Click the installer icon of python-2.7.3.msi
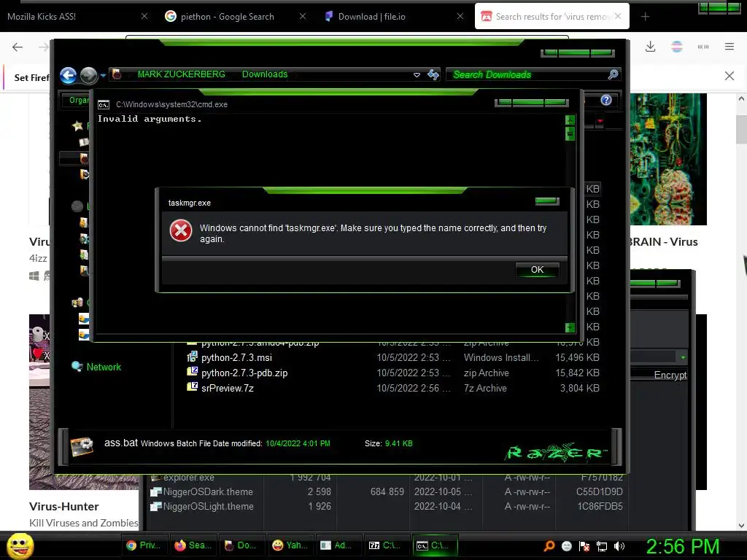Viewport: 747px width, 560px height. [192, 357]
